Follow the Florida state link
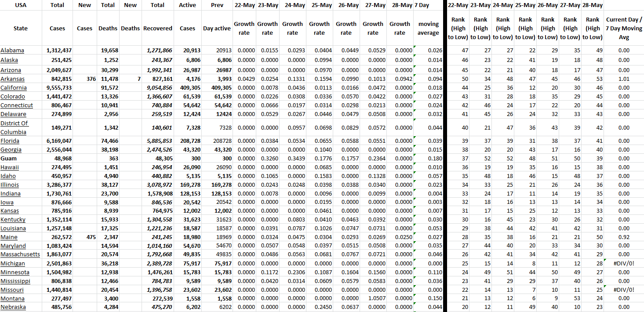The width and height of the screenshot is (644, 312). 10,141
